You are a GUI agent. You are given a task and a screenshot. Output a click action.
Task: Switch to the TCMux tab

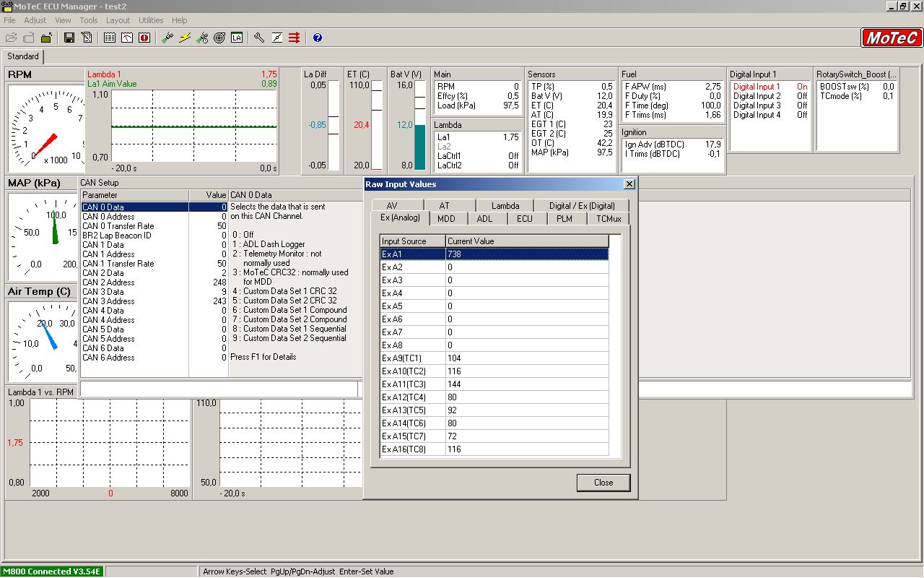(x=608, y=219)
